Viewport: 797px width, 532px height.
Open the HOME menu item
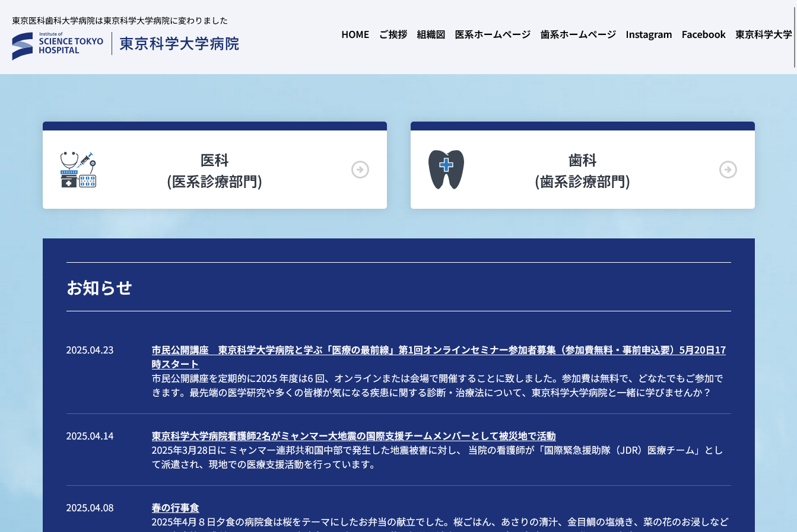pyautogui.click(x=355, y=34)
